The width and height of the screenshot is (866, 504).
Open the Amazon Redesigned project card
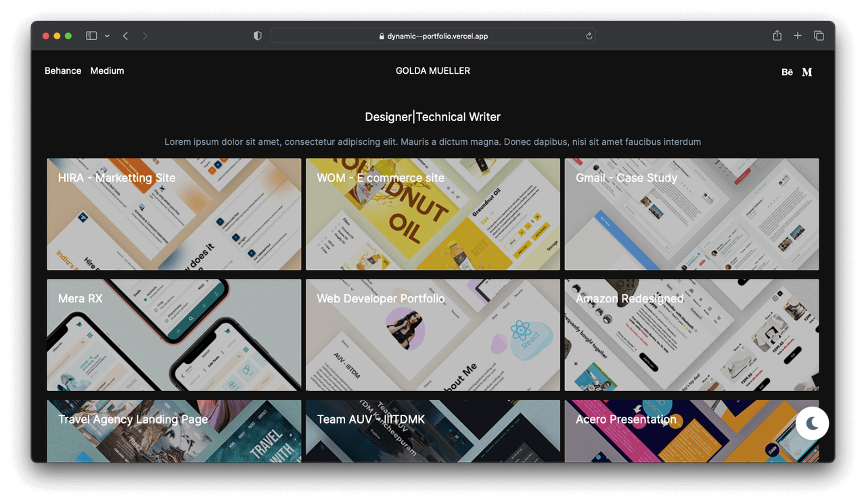point(691,335)
